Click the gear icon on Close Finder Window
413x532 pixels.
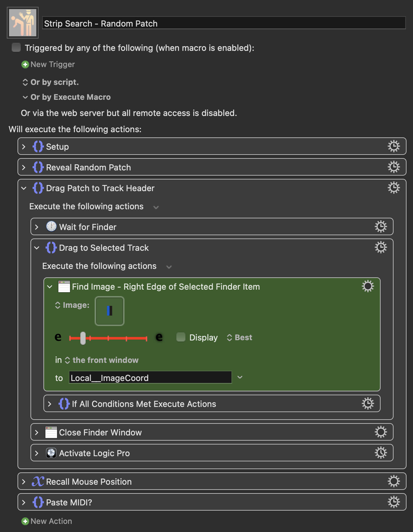[381, 432]
